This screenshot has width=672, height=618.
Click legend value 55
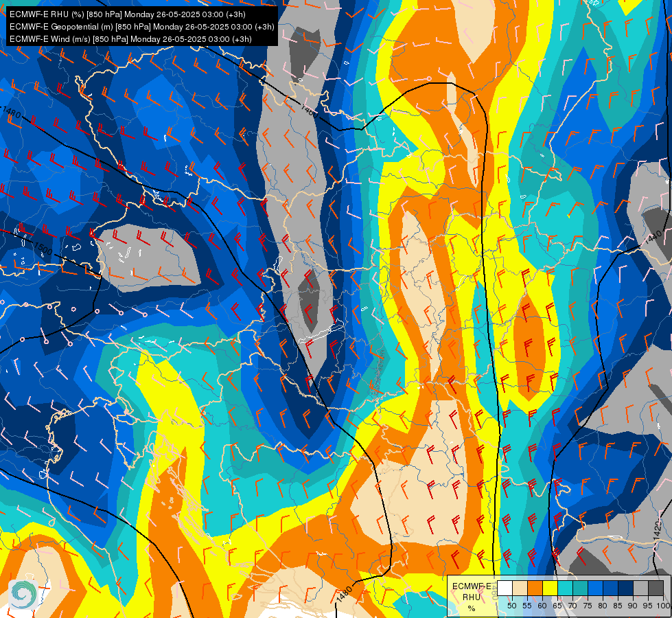[x=527, y=606]
